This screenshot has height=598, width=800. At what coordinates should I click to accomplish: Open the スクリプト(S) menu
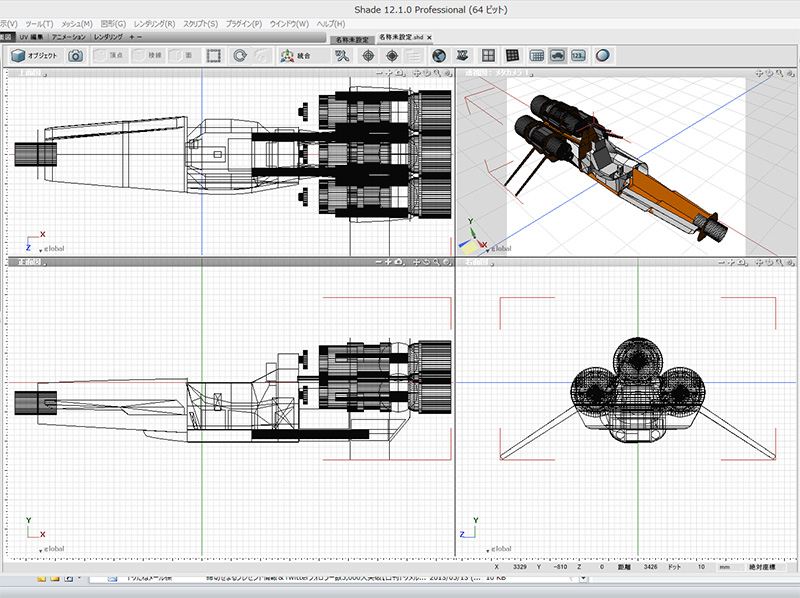click(201, 24)
